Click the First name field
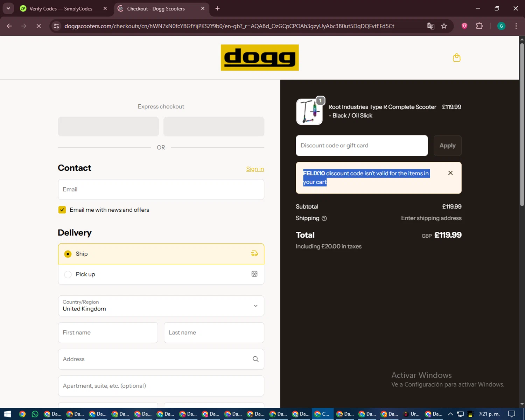 pos(108,332)
